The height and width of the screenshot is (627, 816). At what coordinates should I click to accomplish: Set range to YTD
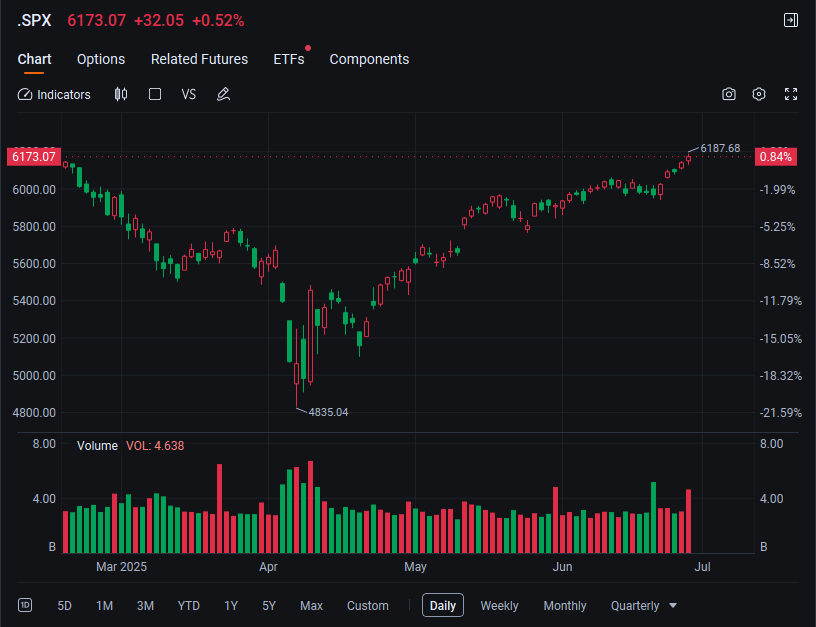[188, 606]
